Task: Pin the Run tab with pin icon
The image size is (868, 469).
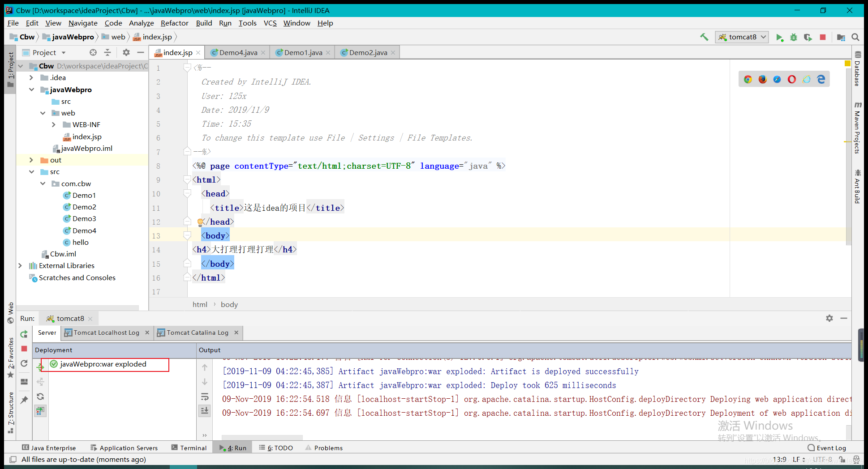Action: [24, 400]
